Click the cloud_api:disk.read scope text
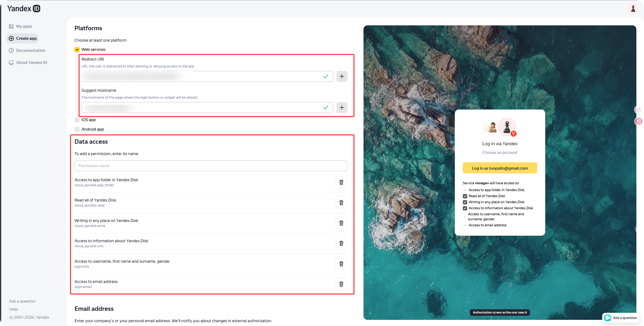Screen dimensions: 644x326 [89, 206]
